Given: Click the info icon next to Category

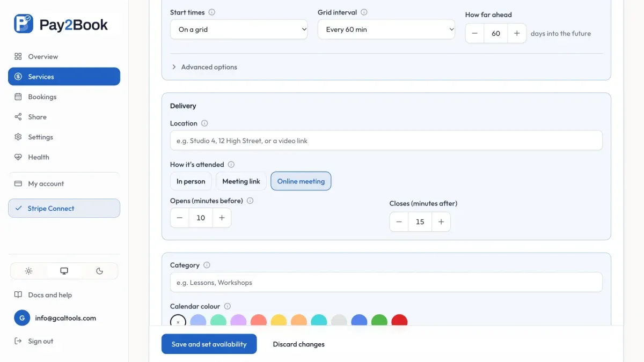Looking at the screenshot, I should click(207, 265).
